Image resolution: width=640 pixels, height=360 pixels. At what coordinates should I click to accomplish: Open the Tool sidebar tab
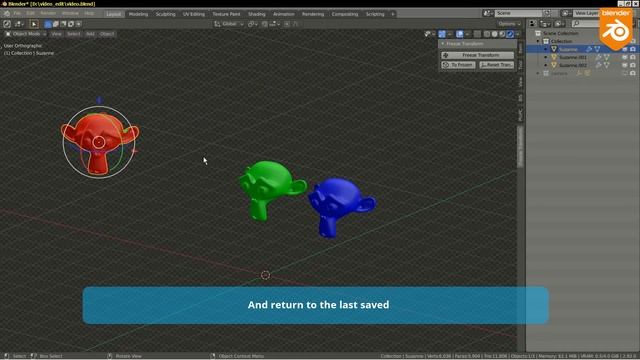pos(520,65)
